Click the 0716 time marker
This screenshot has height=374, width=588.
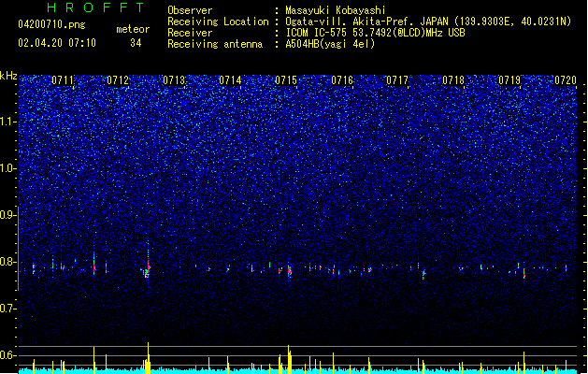tap(342, 80)
